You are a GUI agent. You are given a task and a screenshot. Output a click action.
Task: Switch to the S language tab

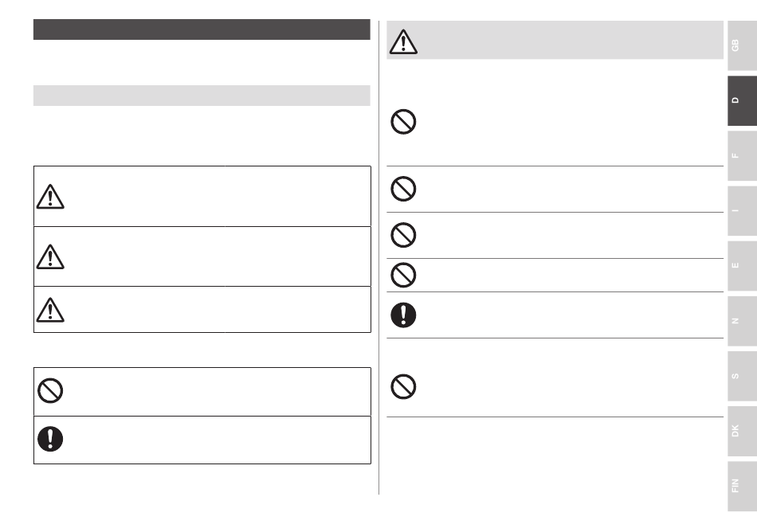pos(742,376)
